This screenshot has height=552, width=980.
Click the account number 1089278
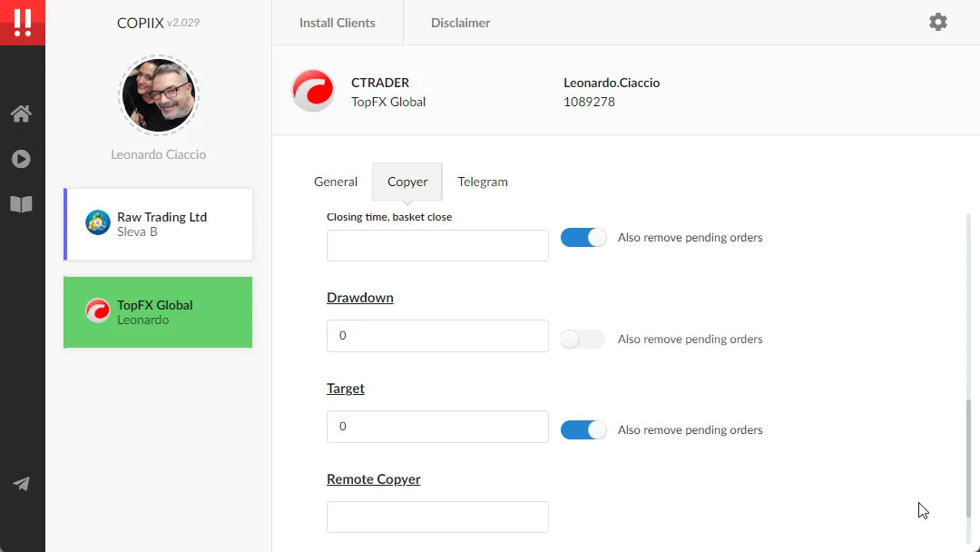click(x=590, y=102)
